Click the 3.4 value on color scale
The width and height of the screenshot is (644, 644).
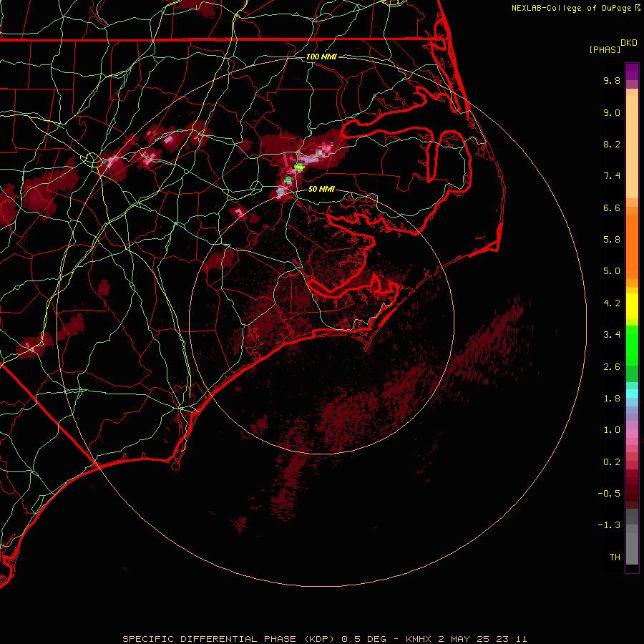(612, 335)
